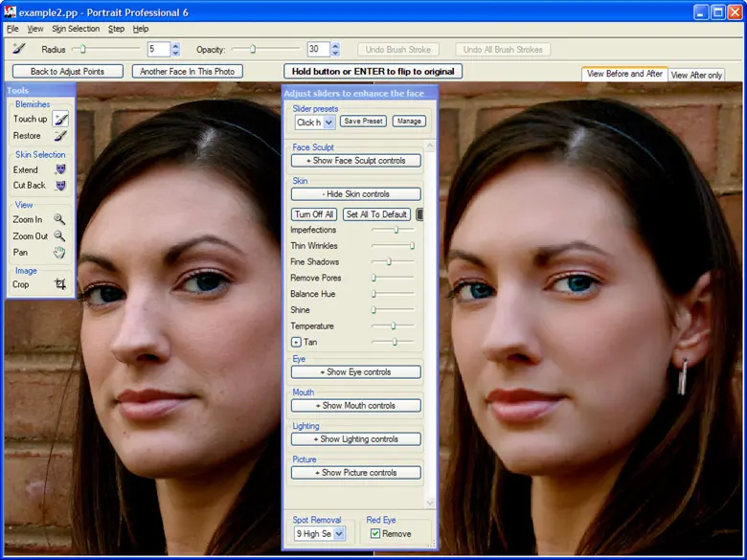747x560 pixels.
Task: Select the Touch up brush tool
Action: pyautogui.click(x=60, y=120)
